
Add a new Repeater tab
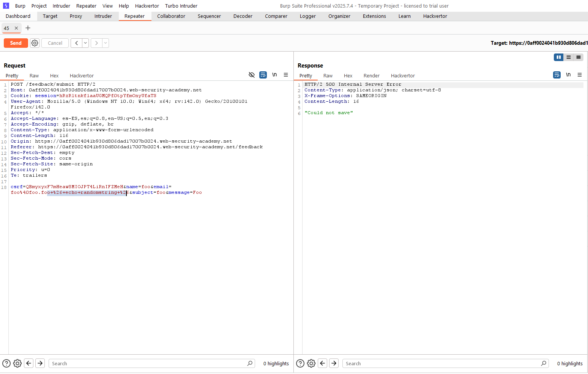click(x=28, y=28)
